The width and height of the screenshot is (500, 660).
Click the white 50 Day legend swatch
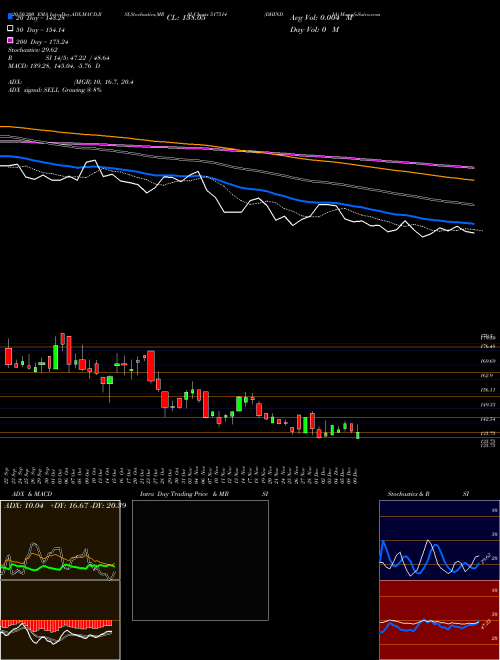click(x=10, y=29)
